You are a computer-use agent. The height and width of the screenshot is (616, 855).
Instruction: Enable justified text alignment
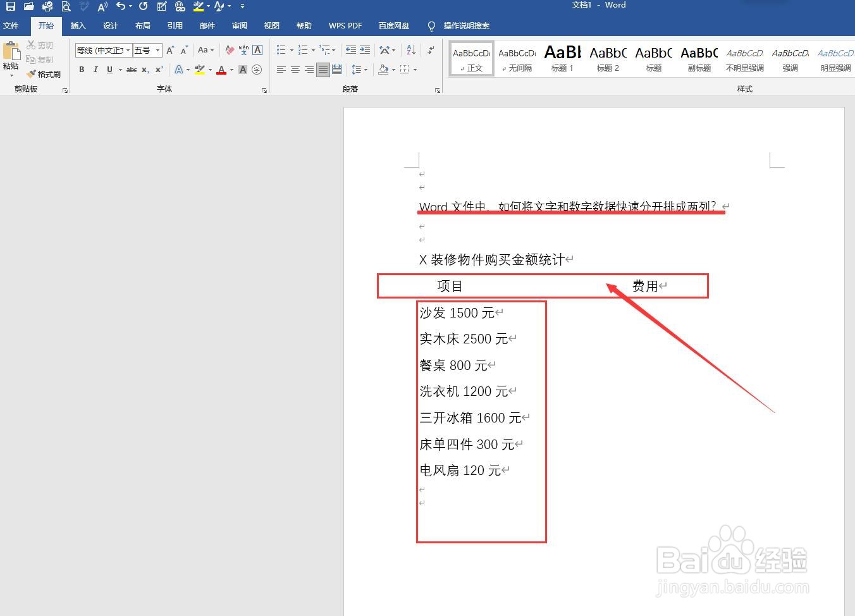pyautogui.click(x=323, y=70)
